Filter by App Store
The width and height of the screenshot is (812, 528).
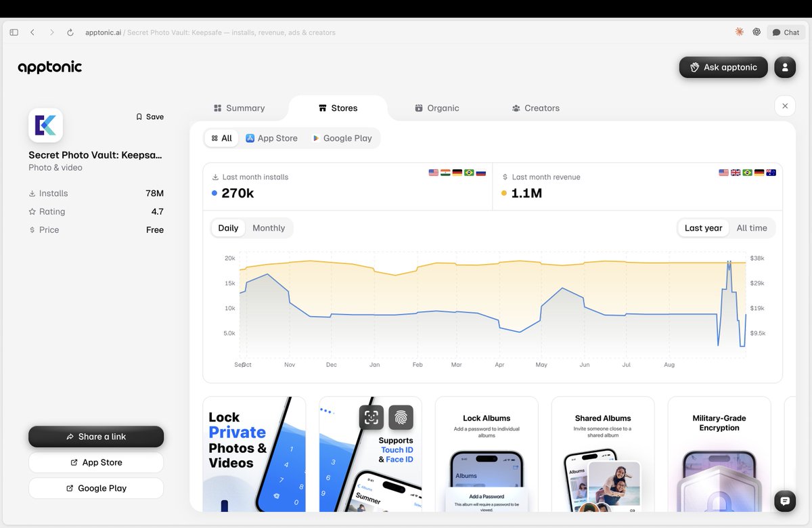[x=271, y=138]
